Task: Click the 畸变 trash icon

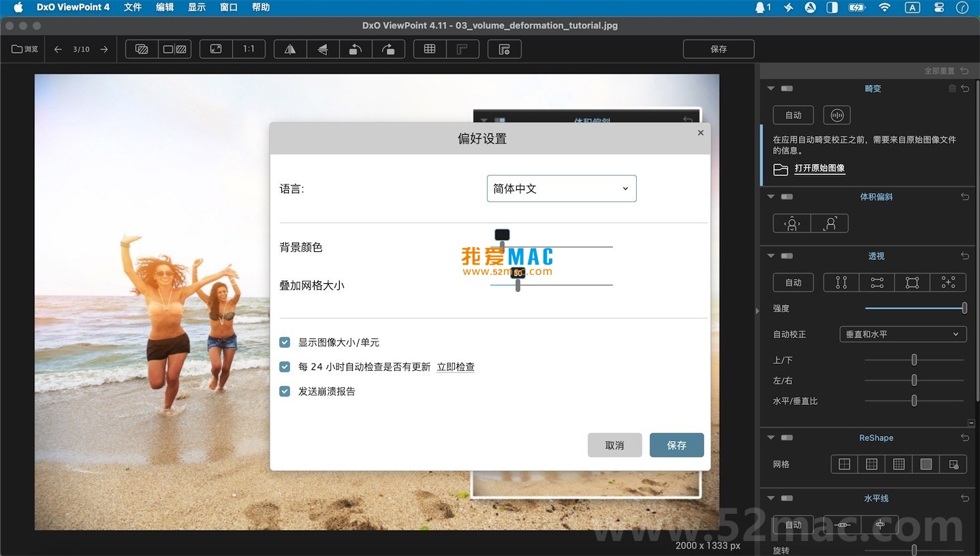Action: (x=952, y=88)
